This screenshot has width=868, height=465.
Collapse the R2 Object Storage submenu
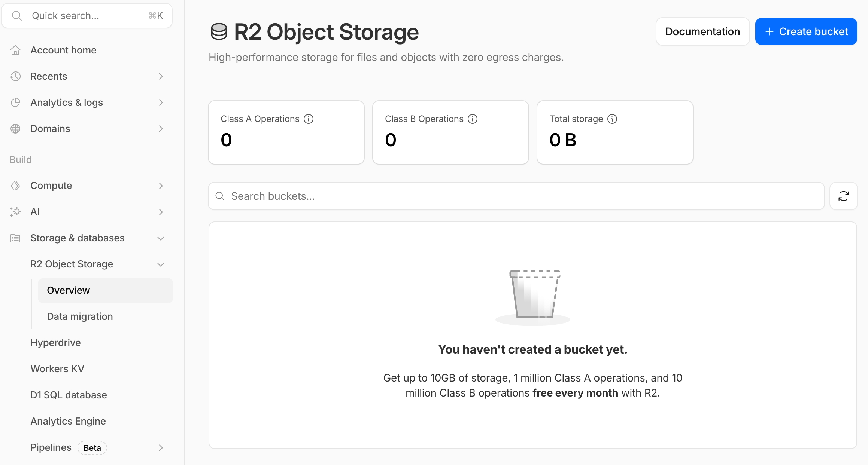click(161, 264)
